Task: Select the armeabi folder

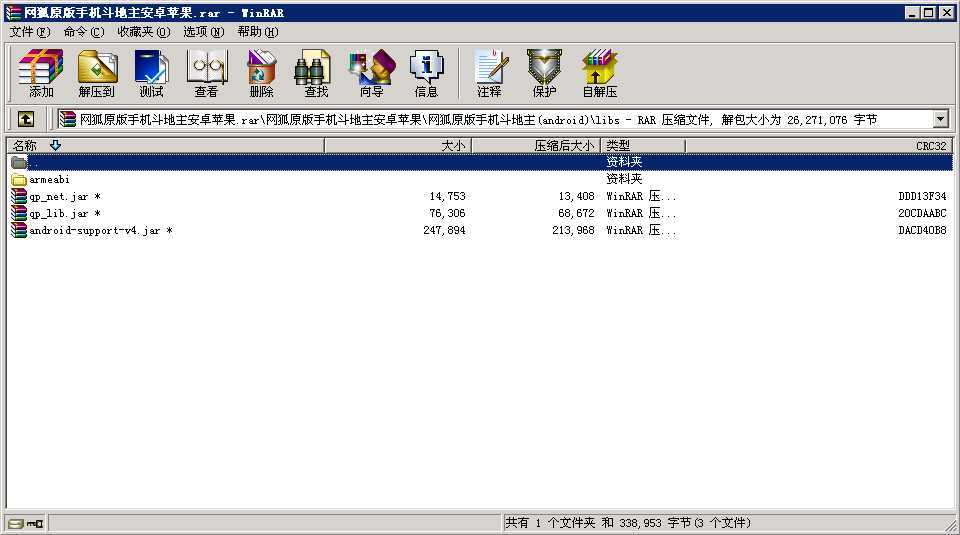Action: (49, 180)
